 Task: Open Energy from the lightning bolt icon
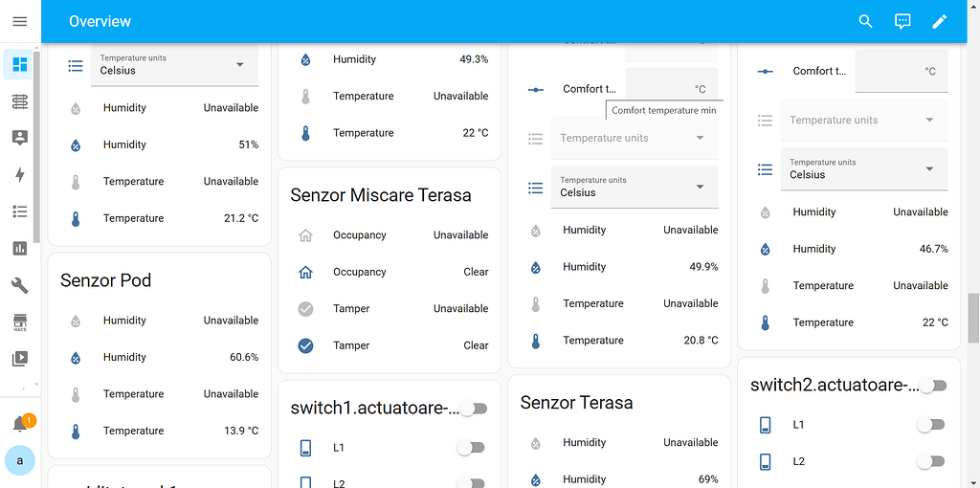coord(20,174)
